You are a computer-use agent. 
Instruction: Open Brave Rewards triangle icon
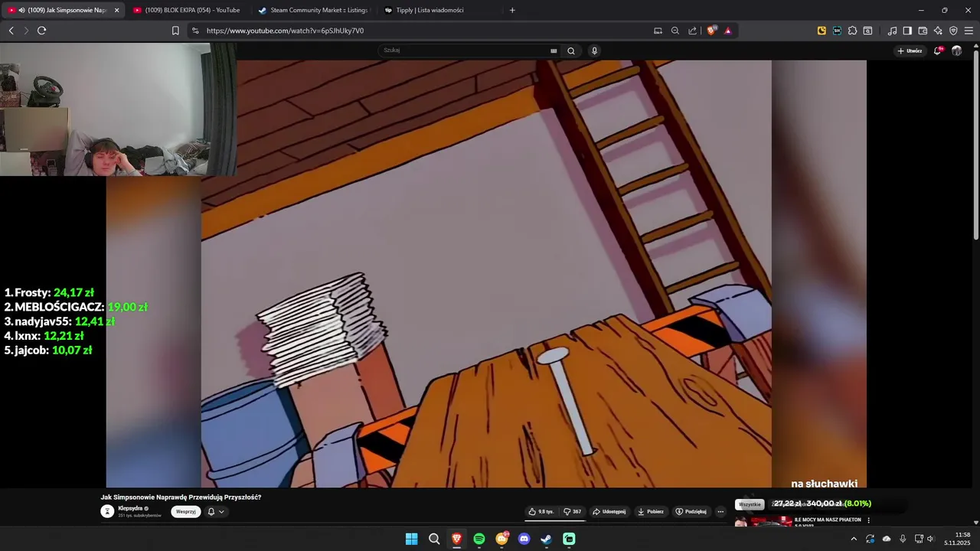(x=727, y=31)
